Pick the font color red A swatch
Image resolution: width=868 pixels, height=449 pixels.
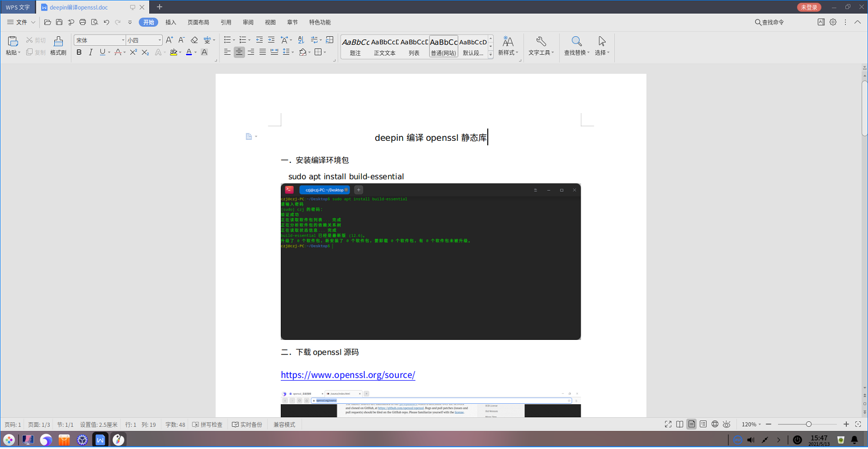tap(118, 52)
